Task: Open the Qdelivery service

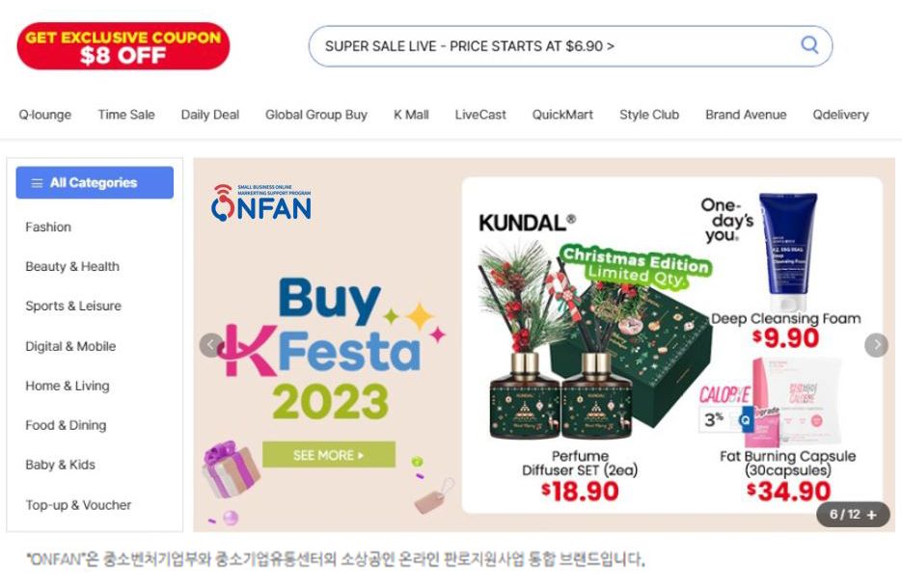Action: [x=840, y=114]
